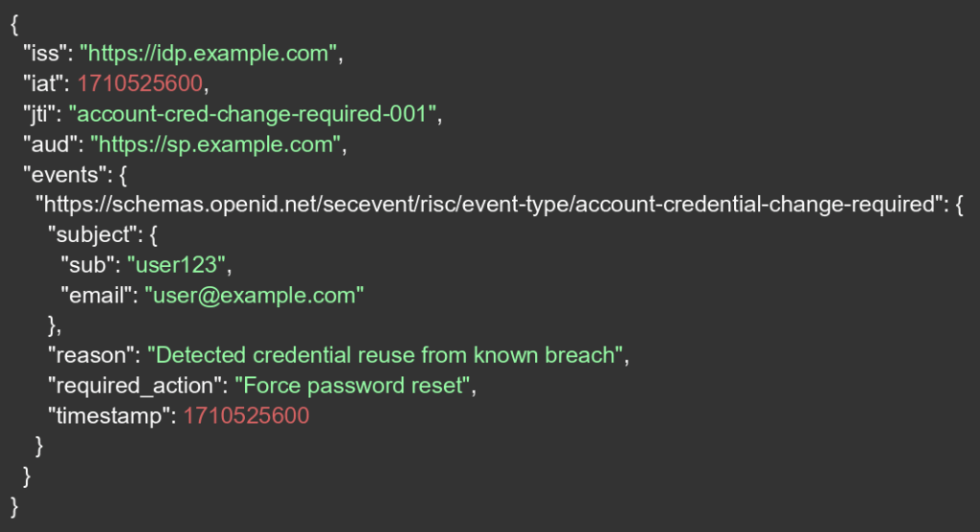Select the number value next to "iat"
Viewport: 980px width, 532px height.
click(141, 83)
